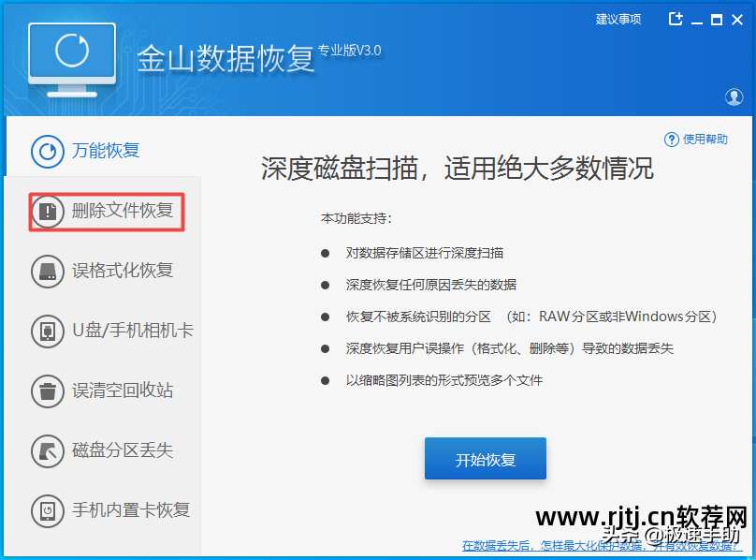Select the 万能恢复 circular recovery icon
Screen dimensions: 756x560
[48, 151]
